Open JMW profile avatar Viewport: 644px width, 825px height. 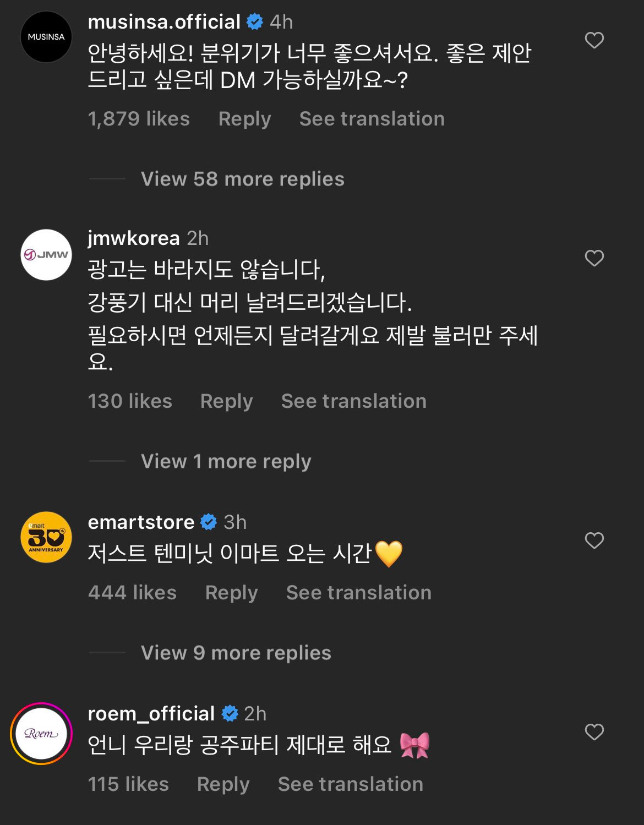coord(46,255)
